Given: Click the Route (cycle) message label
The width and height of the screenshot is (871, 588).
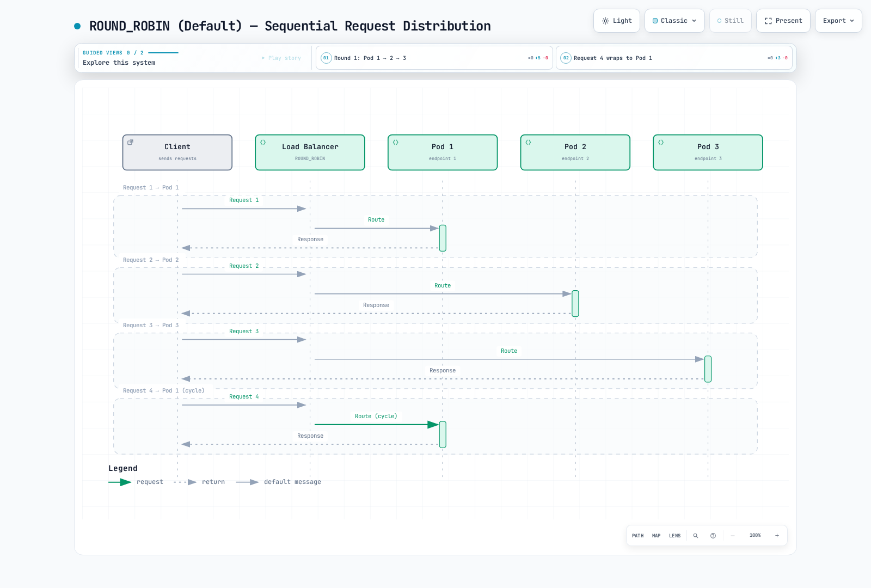Looking at the screenshot, I should [376, 416].
